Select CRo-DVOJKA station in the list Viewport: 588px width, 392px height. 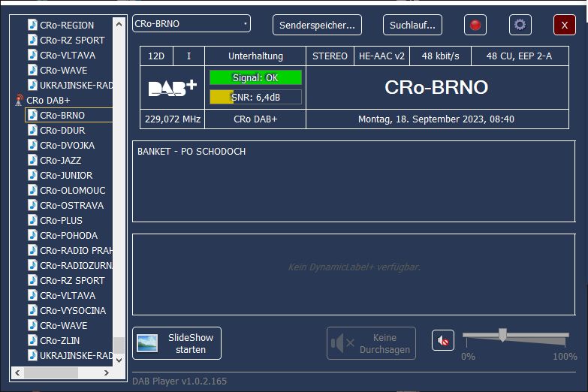pyautogui.click(x=68, y=145)
